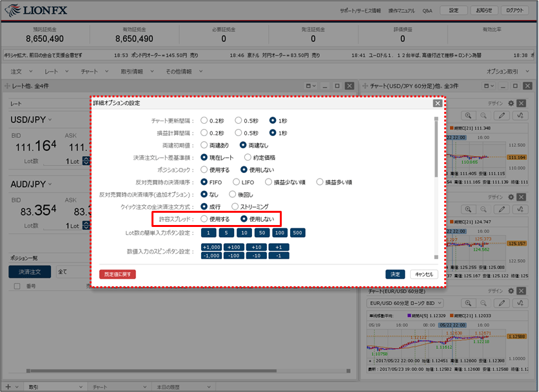Click the LION FX logo
The image size is (539, 392).
tap(36, 10)
